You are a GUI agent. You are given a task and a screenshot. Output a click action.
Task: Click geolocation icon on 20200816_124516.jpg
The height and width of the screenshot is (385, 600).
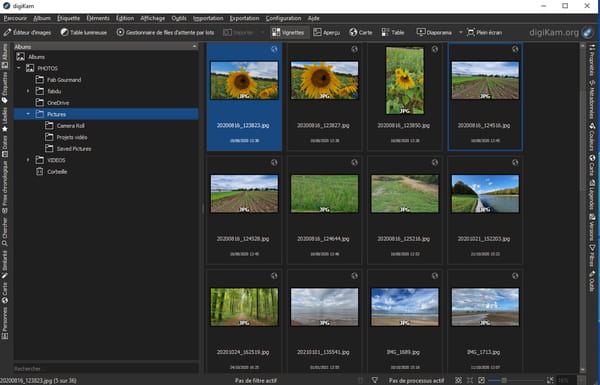click(515, 49)
